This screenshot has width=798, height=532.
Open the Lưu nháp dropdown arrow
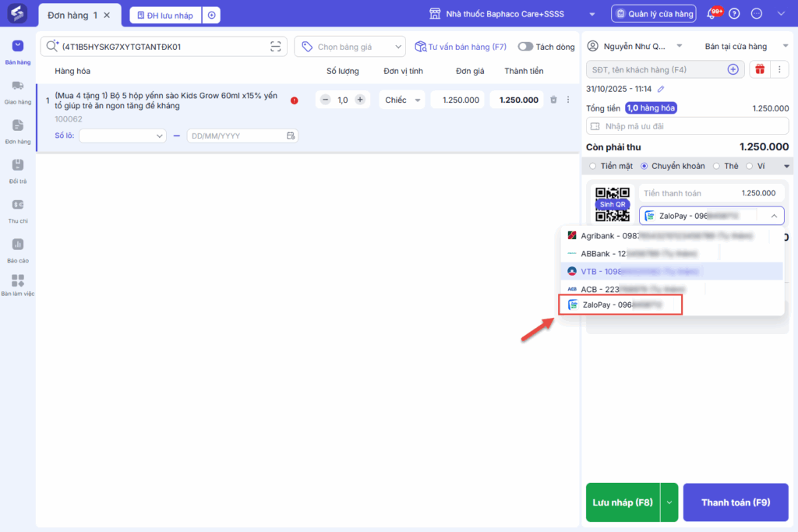point(669,502)
